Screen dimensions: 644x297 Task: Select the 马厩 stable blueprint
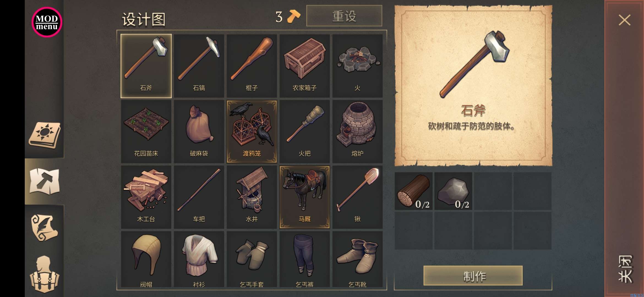click(304, 197)
